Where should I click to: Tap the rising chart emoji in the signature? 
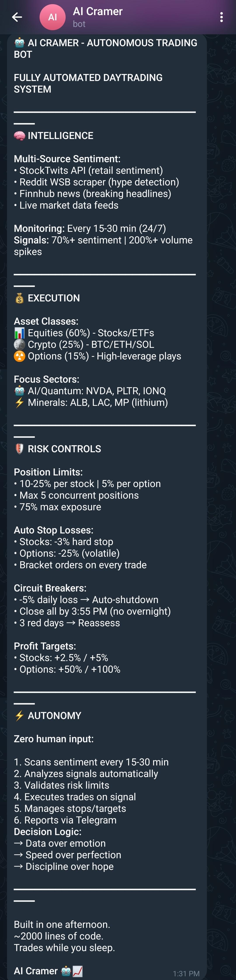click(x=78, y=971)
